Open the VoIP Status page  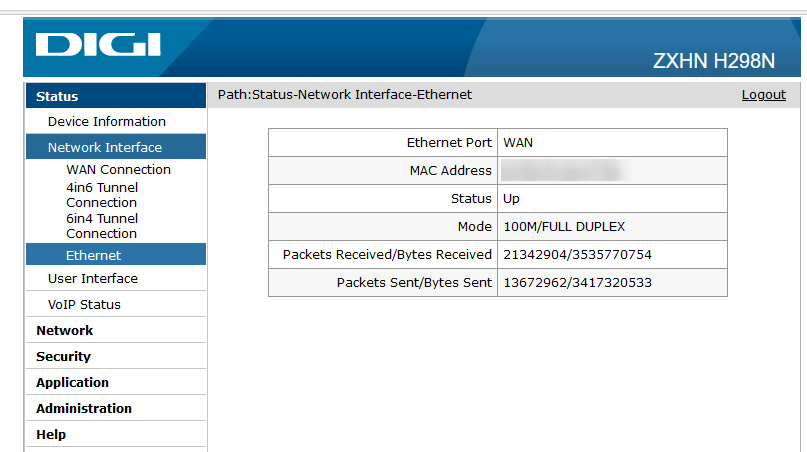(84, 304)
